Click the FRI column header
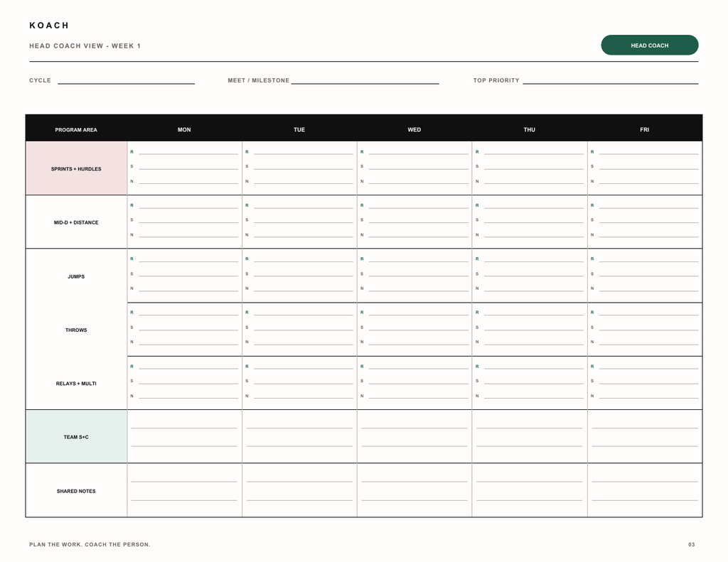This screenshot has height=562, width=728. 644,129
